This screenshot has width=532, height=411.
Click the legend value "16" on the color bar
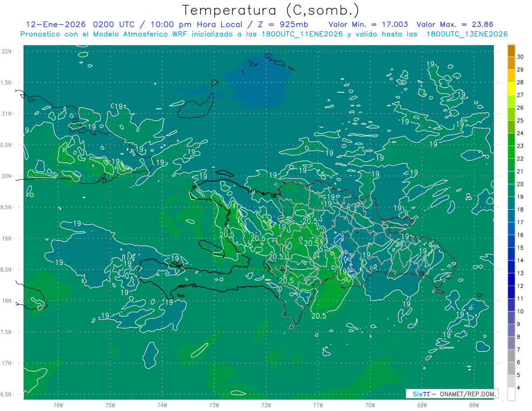(x=521, y=235)
